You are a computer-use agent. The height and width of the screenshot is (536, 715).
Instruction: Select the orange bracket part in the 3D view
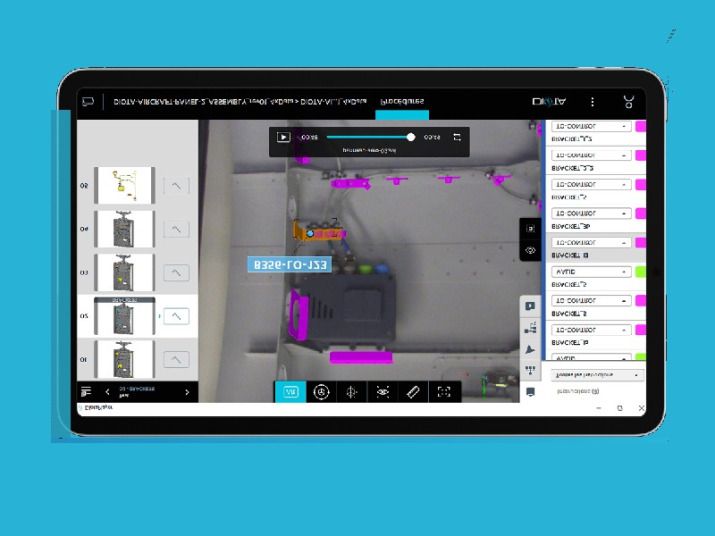(x=318, y=232)
